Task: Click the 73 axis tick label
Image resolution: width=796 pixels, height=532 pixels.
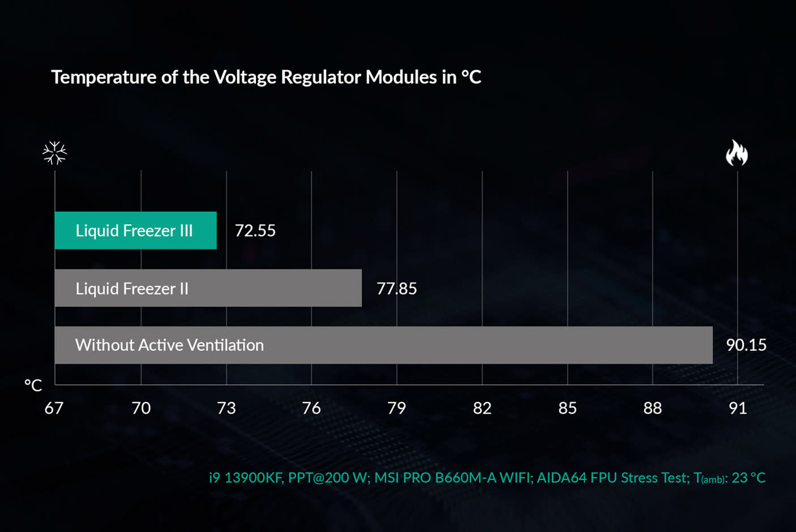Action: (226, 408)
